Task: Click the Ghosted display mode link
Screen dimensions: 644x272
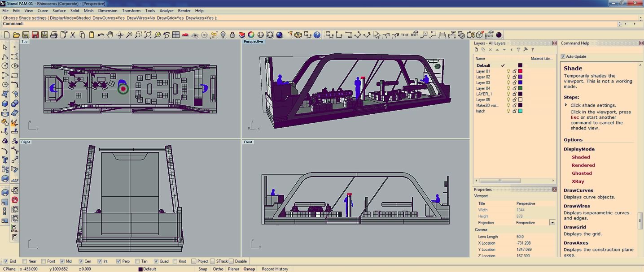Action: tap(582, 173)
